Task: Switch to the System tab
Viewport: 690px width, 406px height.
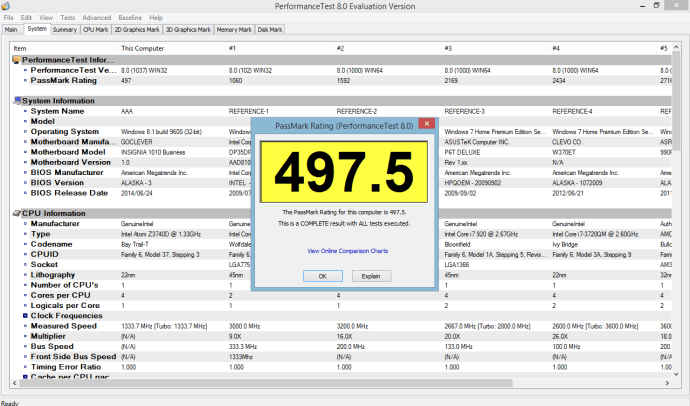Action: [x=37, y=29]
